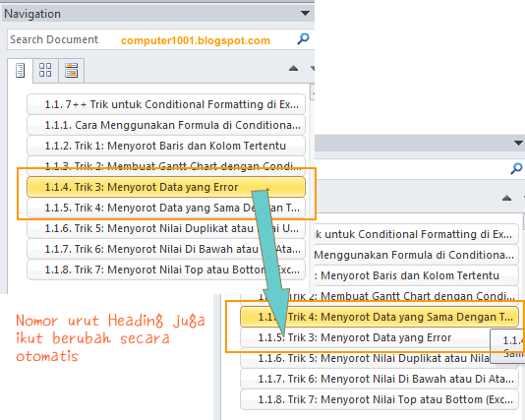The image size is (525, 420).
Task: Select second pane 1.1.7. Trik 6: Menyorot Nilai Di Bawah
Action: [379, 379]
